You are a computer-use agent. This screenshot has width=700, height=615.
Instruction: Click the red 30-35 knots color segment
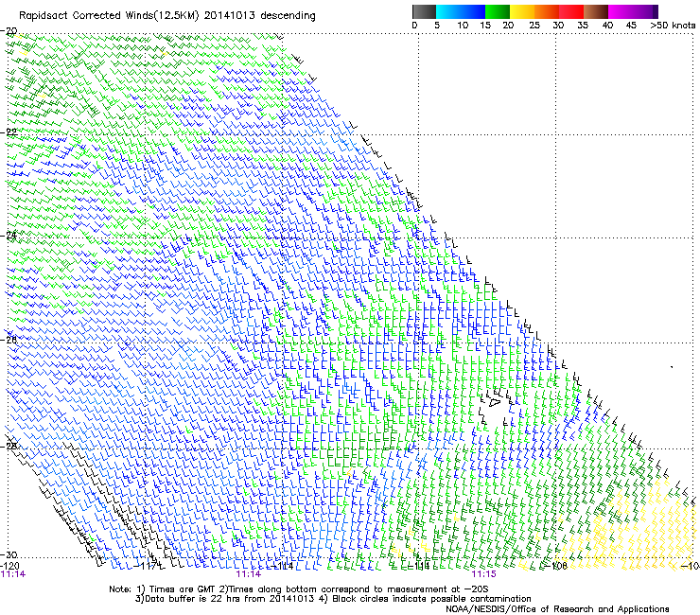(571, 11)
